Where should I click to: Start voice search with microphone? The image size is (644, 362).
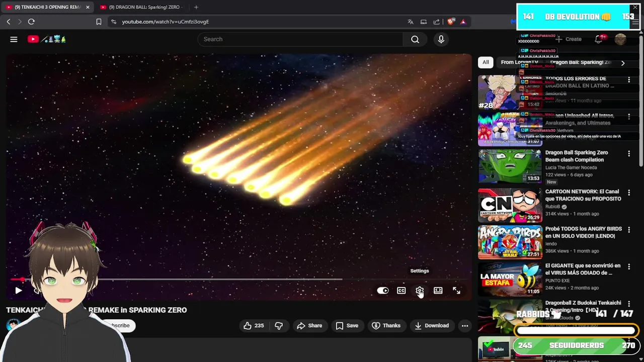441,39
